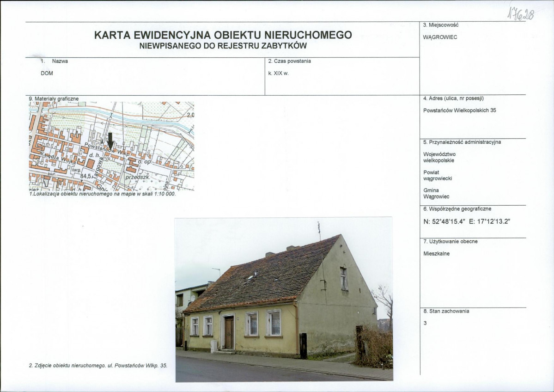Viewport: 554px width, 392px height.
Task: Click the value 'Mieszkalne'
Action: click(436, 254)
